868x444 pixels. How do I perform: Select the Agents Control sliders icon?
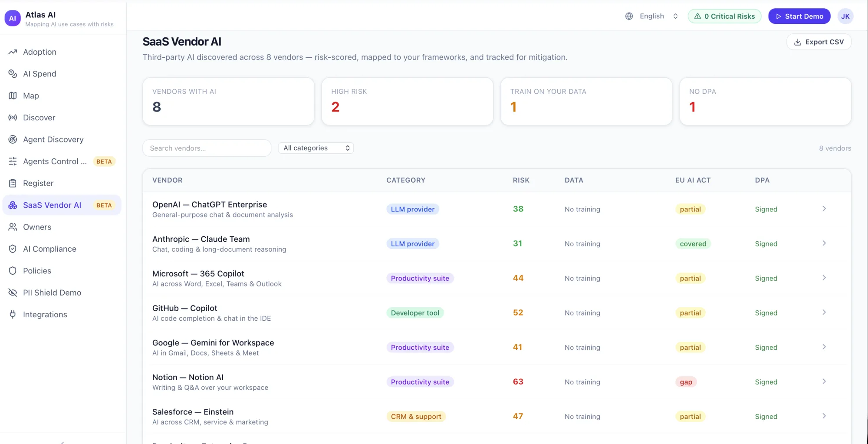[13, 161]
